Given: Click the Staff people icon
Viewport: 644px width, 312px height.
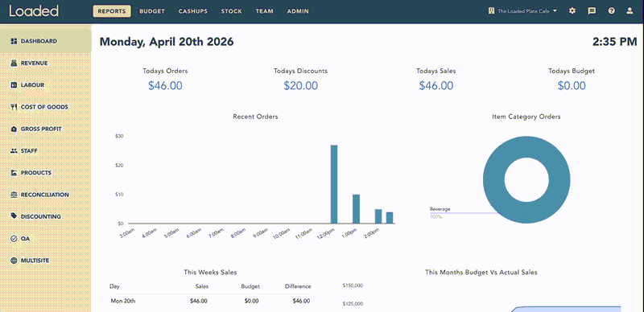Looking at the screenshot, I should pos(14,150).
